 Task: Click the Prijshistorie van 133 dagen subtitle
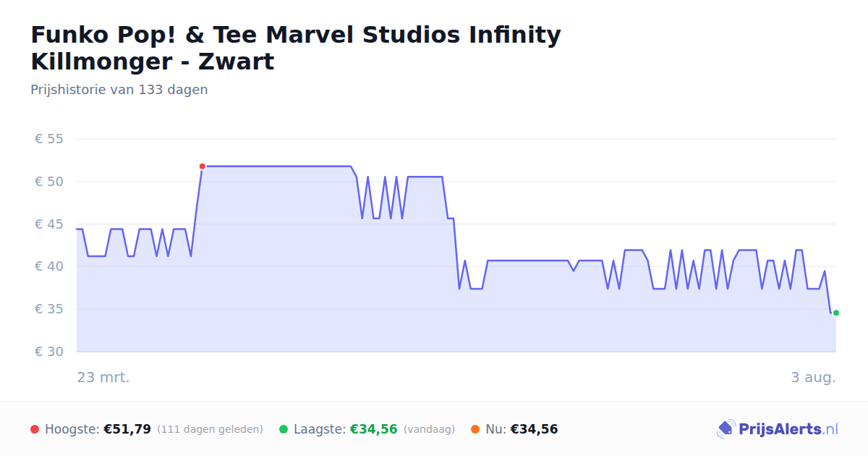point(119,90)
